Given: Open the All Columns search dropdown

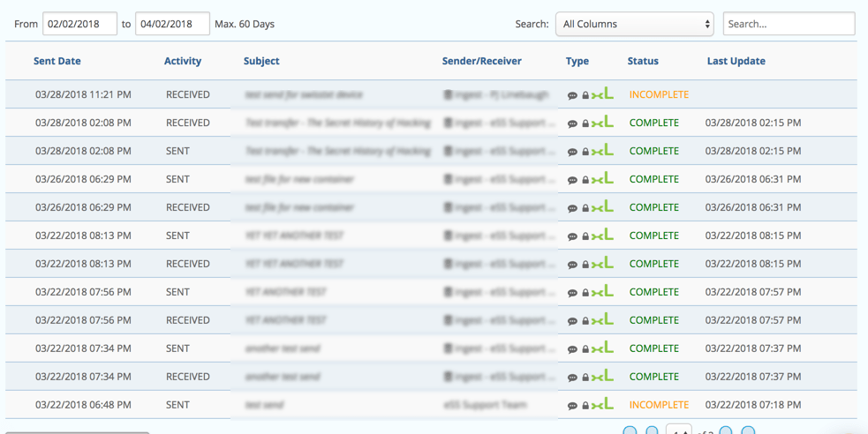Looking at the screenshot, I should pyautogui.click(x=634, y=24).
